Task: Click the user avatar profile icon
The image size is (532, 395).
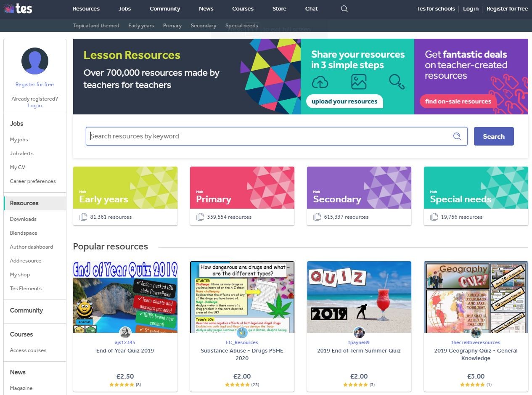Action: pyautogui.click(x=35, y=61)
